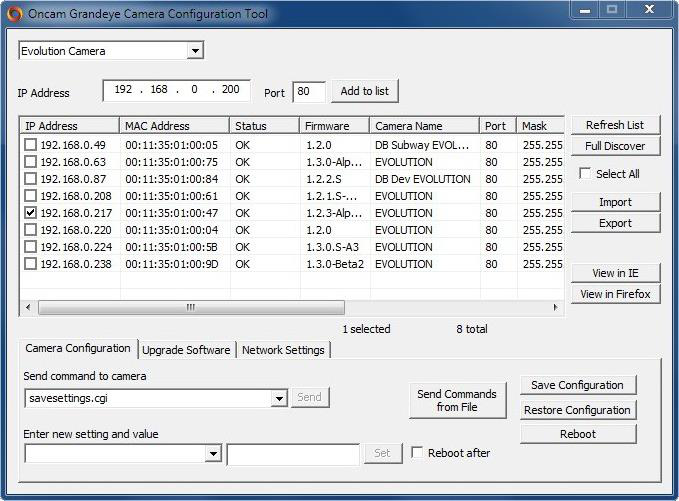
Task: Sort list by Status column header
Action: click(264, 126)
